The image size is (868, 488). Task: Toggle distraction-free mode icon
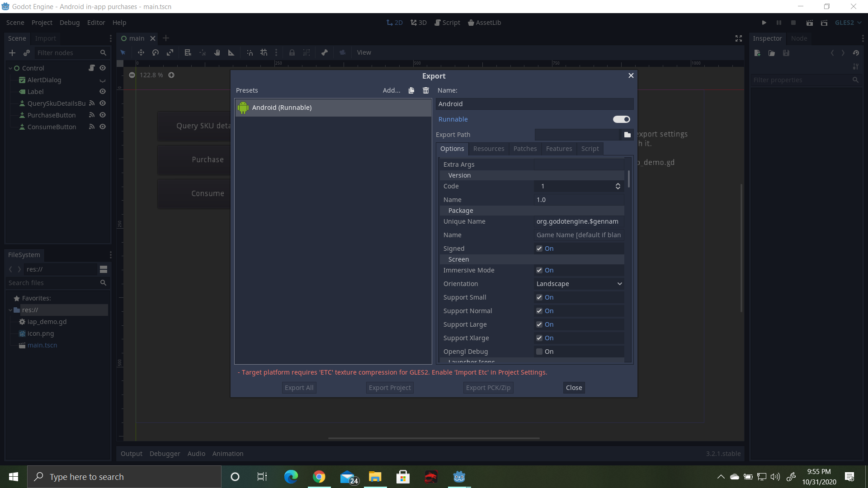(739, 38)
